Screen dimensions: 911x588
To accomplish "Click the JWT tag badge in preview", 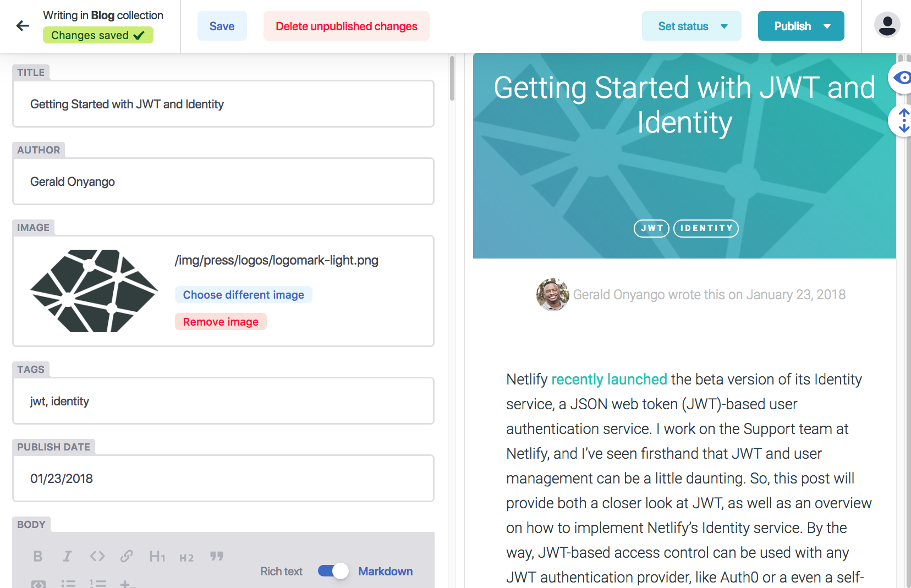I will tap(651, 228).
